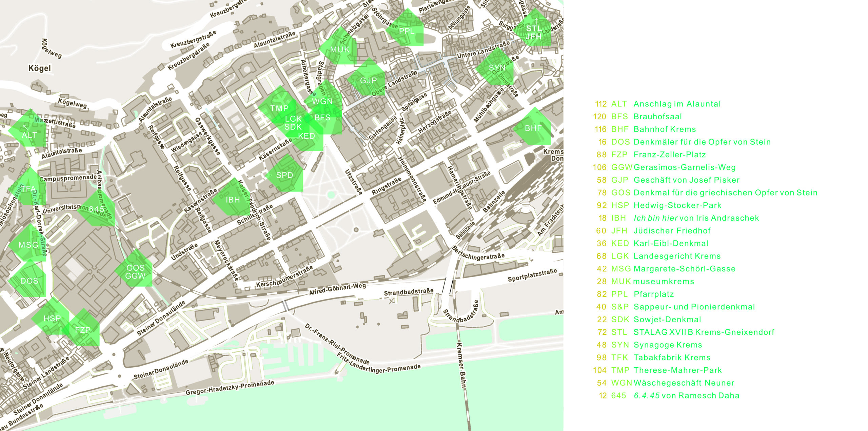The height and width of the screenshot is (431, 868).
Task: Click the FZP Franz-Zeller-Platz marker
Action: point(83,329)
